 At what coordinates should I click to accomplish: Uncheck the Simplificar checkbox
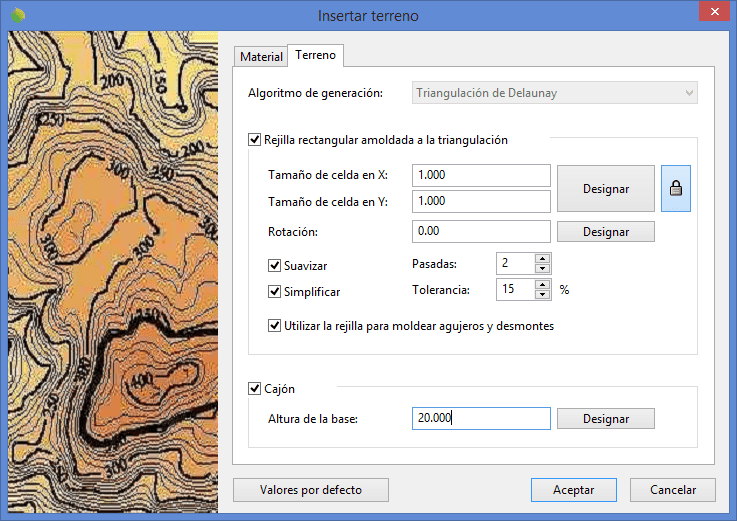274,292
